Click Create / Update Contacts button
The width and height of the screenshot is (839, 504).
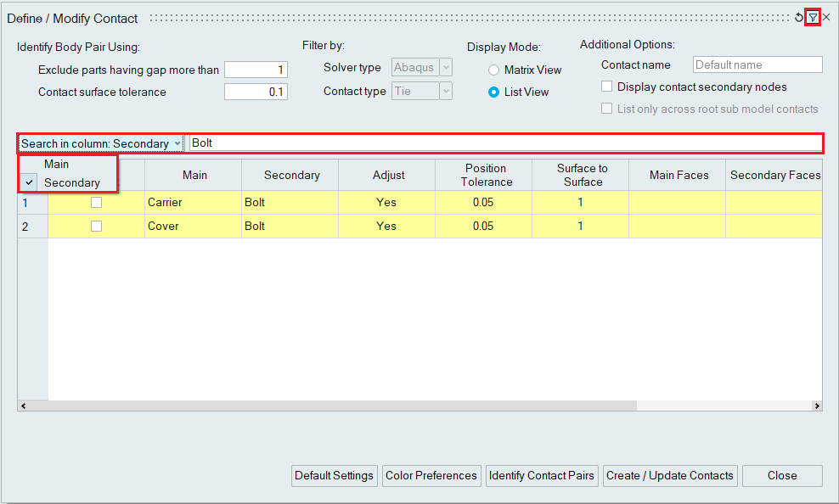pos(669,476)
